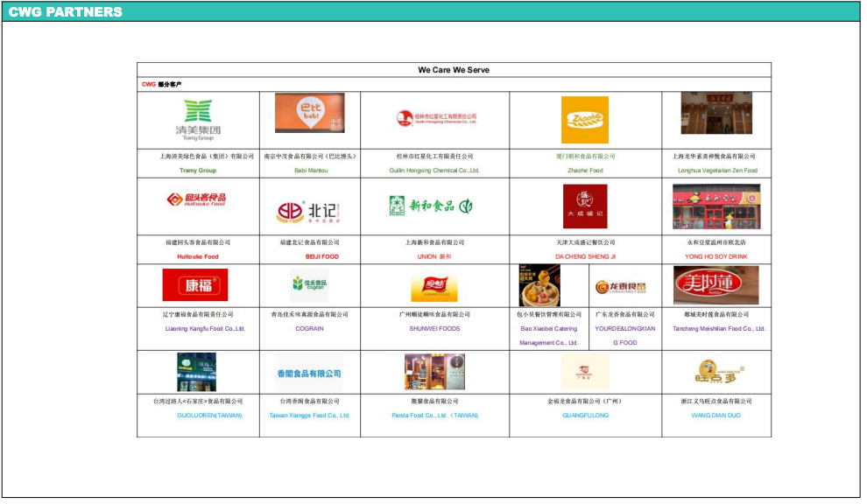Viewport: 867px width, 504px height.
Task: Click the Guilin Hongxing Chemical Co. text
Action: [433, 171]
